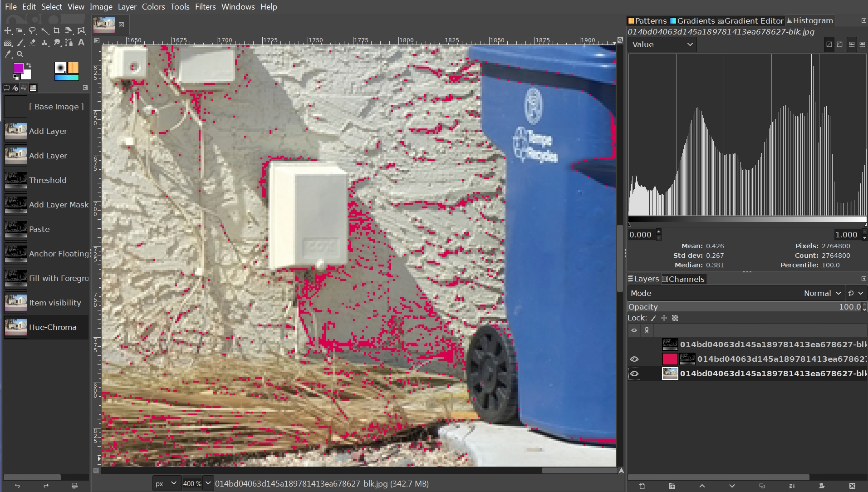Click the Zoom magnifier tool

[20, 54]
